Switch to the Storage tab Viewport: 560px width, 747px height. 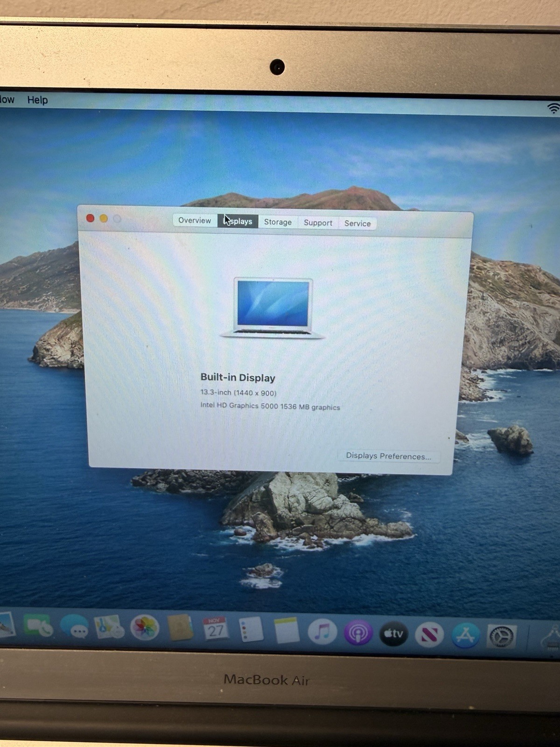(278, 222)
